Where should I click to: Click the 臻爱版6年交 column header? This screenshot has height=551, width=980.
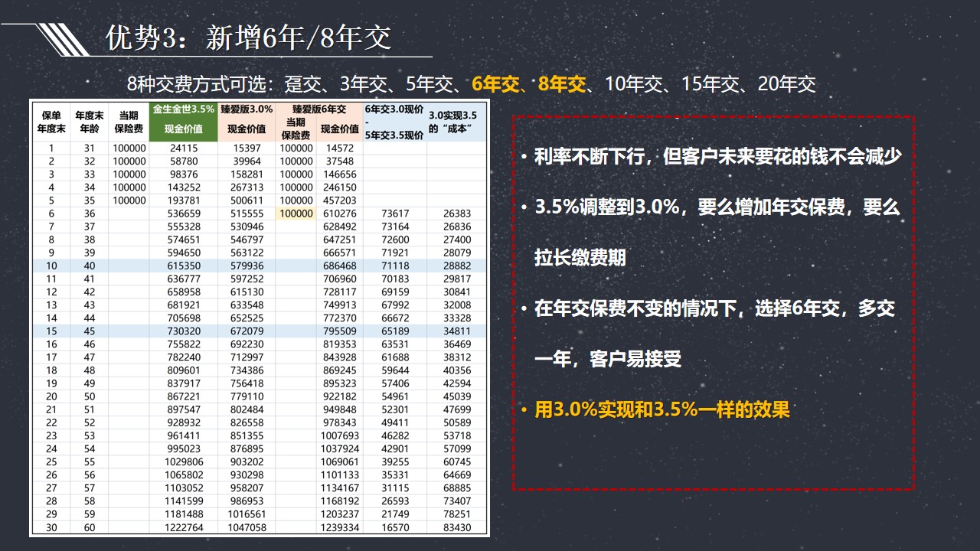[318, 109]
